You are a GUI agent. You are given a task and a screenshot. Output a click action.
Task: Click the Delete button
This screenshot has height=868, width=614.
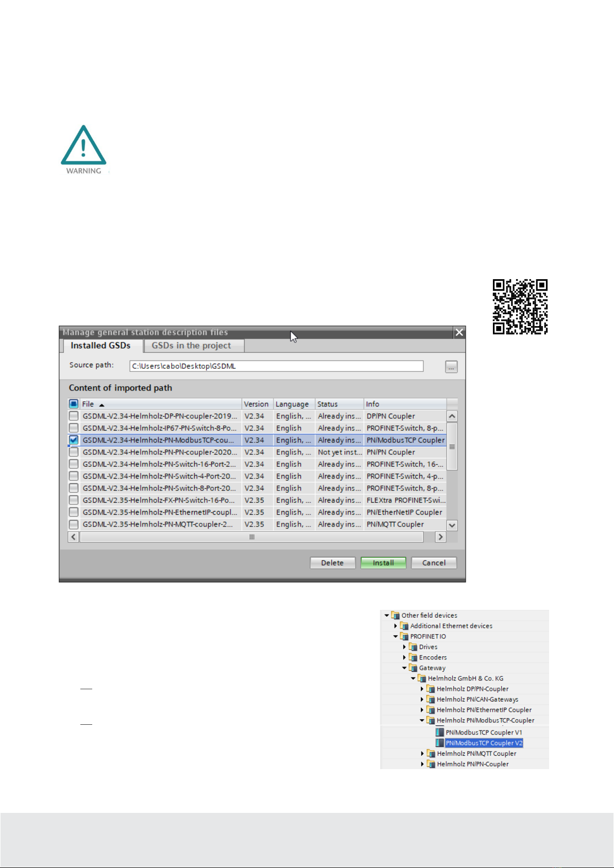(x=332, y=563)
